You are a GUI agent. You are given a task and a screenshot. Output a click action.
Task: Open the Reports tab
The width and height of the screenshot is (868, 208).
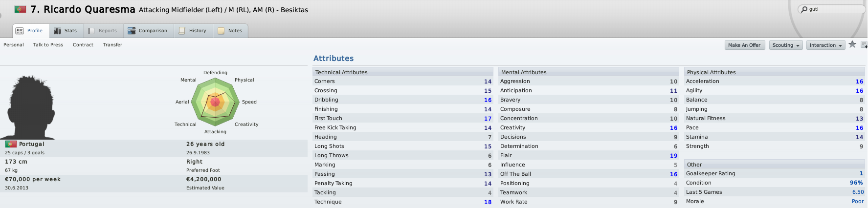click(103, 31)
